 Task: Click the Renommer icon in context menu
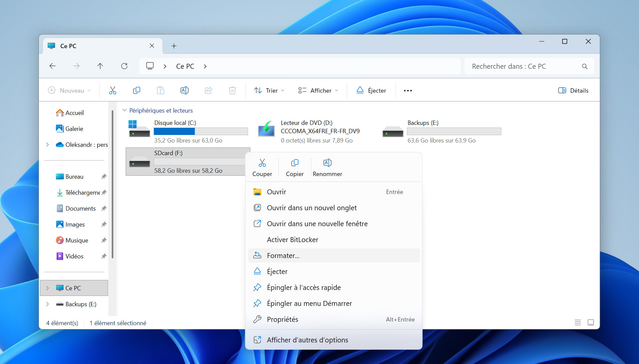tap(327, 163)
